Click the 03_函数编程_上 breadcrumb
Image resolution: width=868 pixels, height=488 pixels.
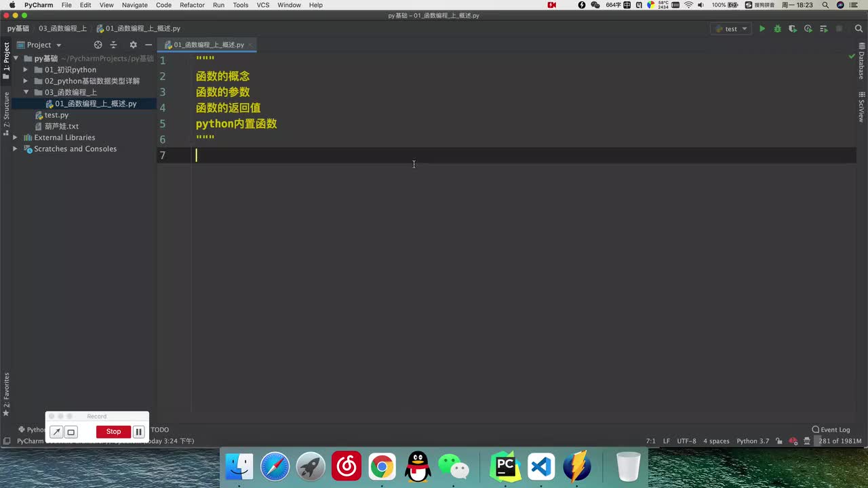point(62,28)
